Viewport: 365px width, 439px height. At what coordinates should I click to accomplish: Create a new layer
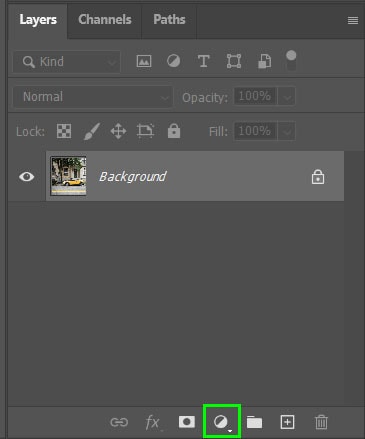[287, 422]
